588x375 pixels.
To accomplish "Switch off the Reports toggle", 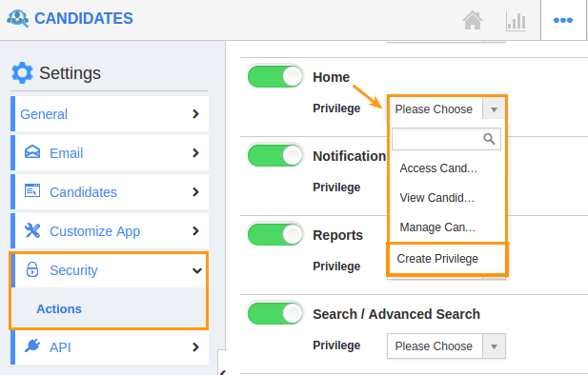I will [274, 235].
